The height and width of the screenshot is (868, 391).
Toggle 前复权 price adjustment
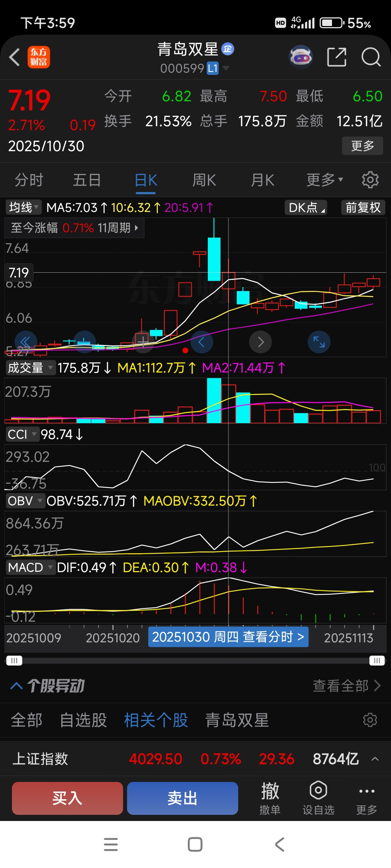[x=363, y=207]
